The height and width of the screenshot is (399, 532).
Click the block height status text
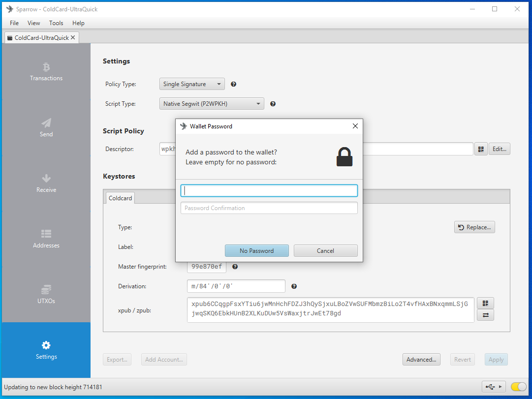click(x=53, y=387)
